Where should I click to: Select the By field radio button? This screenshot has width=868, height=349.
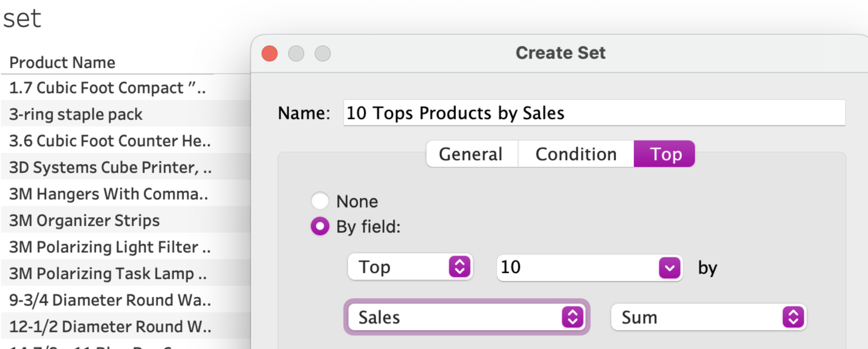(x=320, y=227)
